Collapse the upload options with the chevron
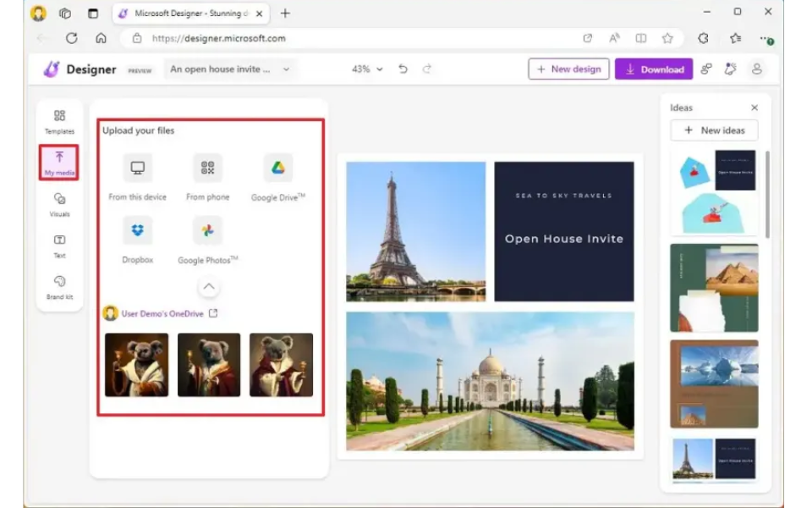812x508 pixels. (208, 286)
